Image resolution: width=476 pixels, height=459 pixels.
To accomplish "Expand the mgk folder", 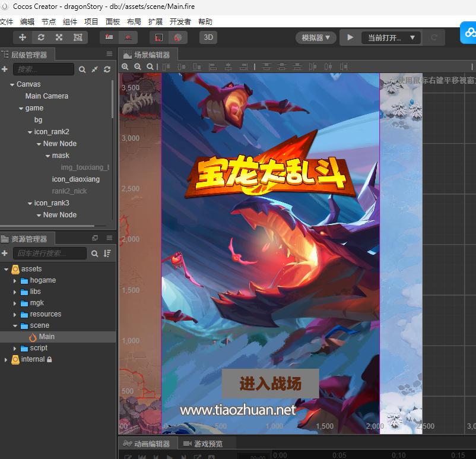I will click(x=15, y=303).
